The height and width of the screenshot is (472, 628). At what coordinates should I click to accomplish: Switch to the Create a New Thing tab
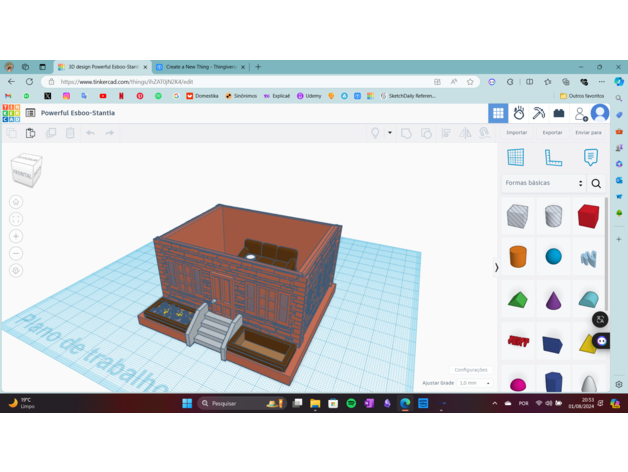pos(199,67)
